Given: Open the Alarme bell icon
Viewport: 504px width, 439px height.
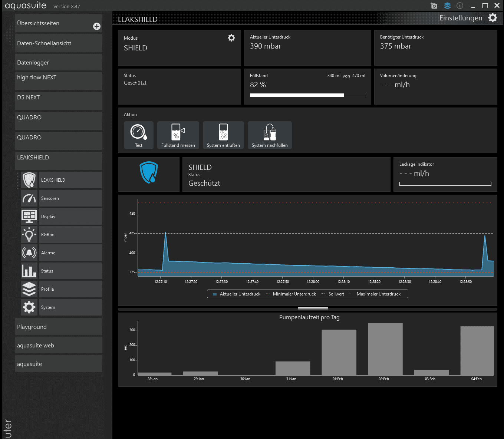Looking at the screenshot, I should (29, 252).
